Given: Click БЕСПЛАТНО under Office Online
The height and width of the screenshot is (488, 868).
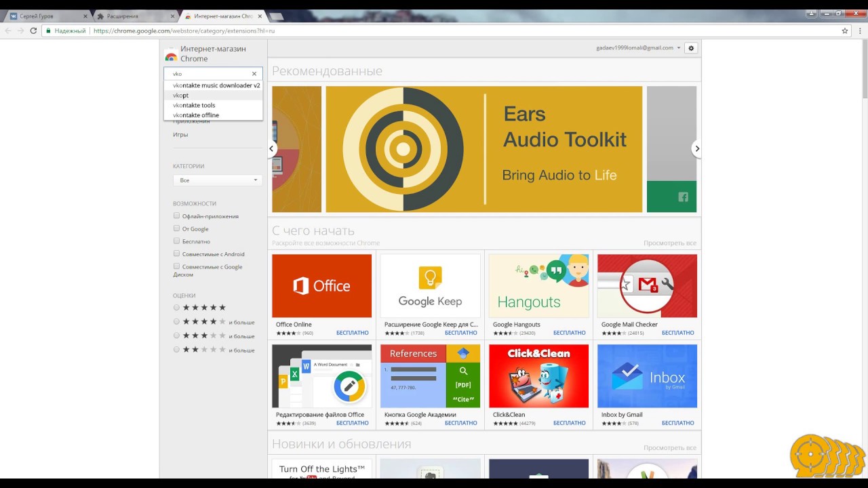Looking at the screenshot, I should [x=353, y=333].
